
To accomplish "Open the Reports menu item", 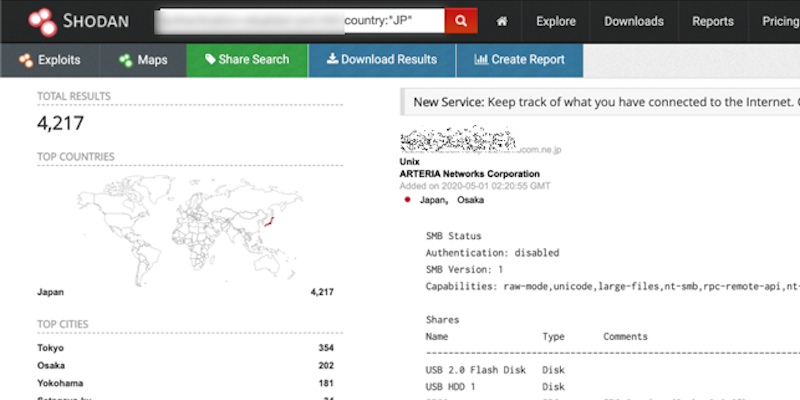I will tap(713, 21).
